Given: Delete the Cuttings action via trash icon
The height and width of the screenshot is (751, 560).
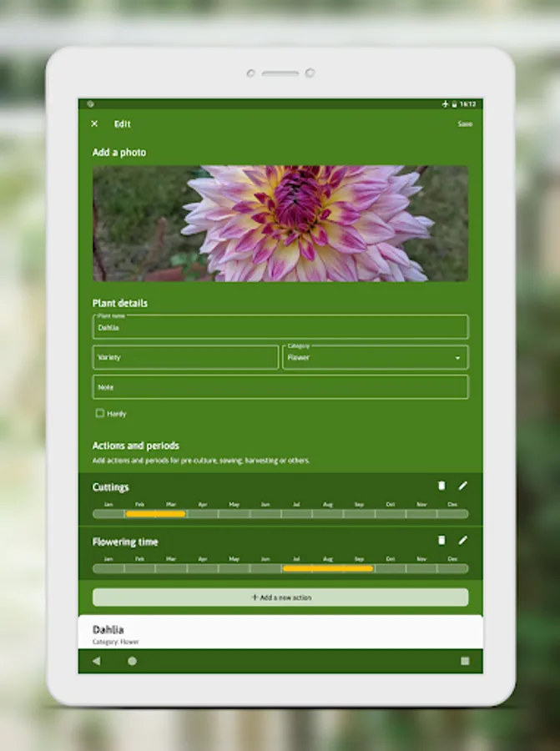Looking at the screenshot, I should coord(441,486).
